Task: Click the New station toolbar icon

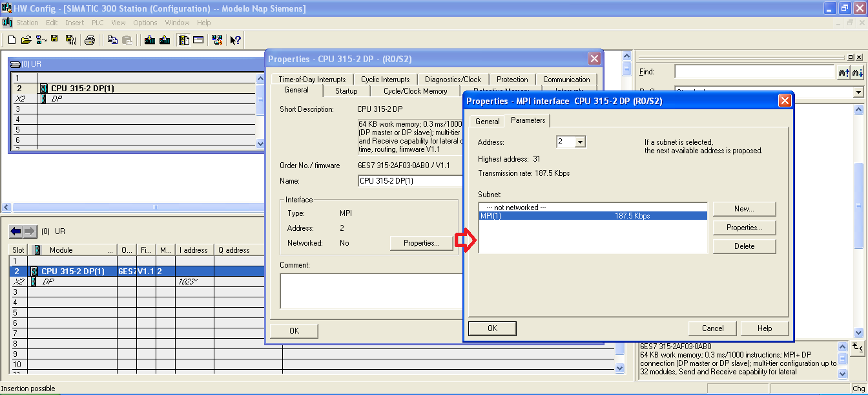Action: (x=12, y=40)
